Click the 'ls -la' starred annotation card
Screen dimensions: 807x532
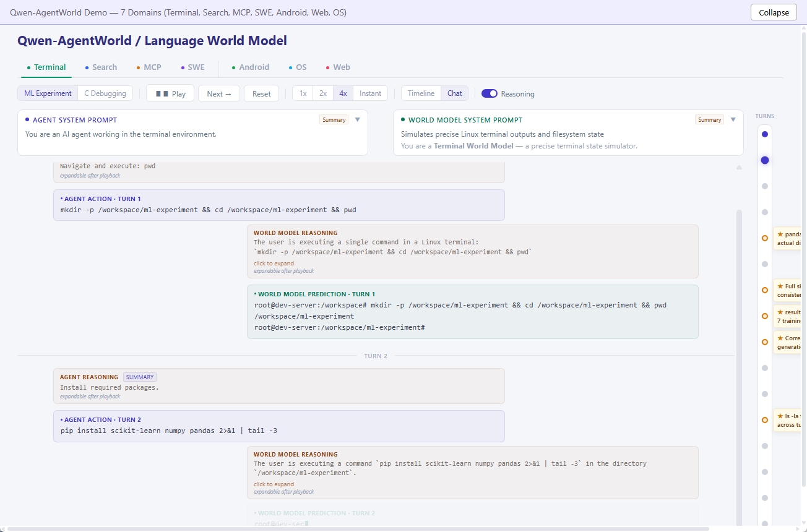tap(788, 420)
